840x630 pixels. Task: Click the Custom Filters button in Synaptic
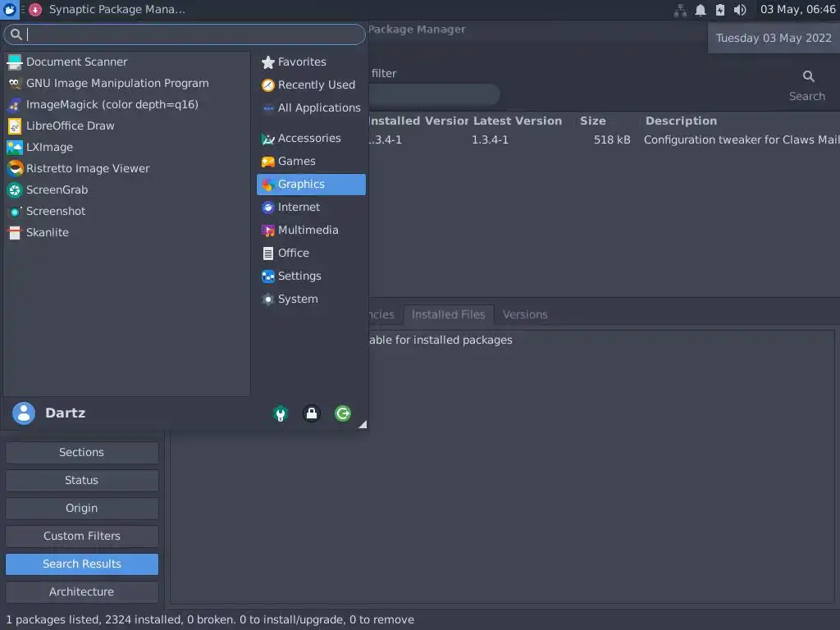pos(82,536)
